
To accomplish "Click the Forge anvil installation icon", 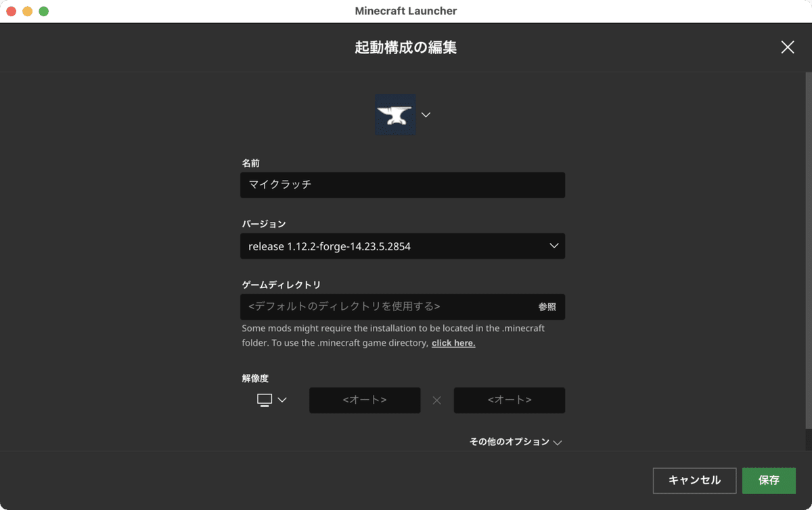I will tap(395, 114).
